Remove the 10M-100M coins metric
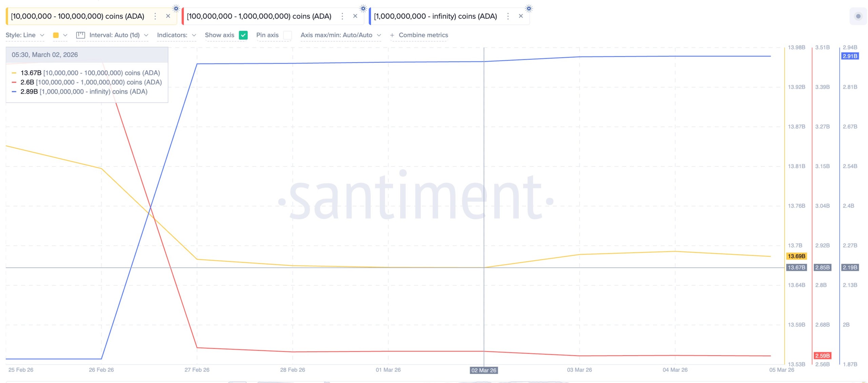The width and height of the screenshot is (868, 383). [x=168, y=16]
